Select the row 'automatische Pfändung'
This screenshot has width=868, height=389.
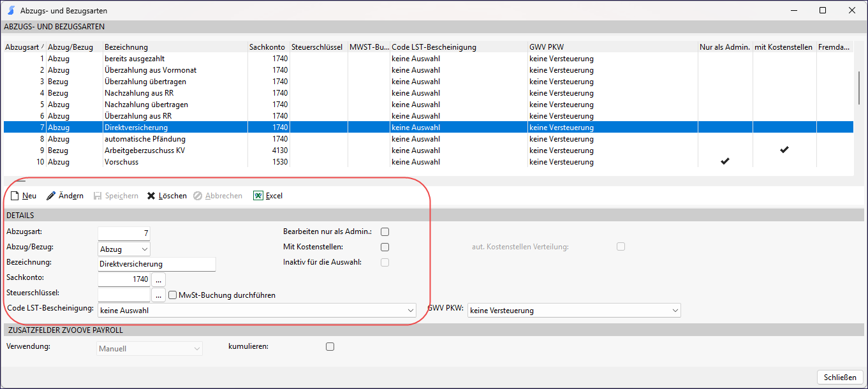pos(429,139)
